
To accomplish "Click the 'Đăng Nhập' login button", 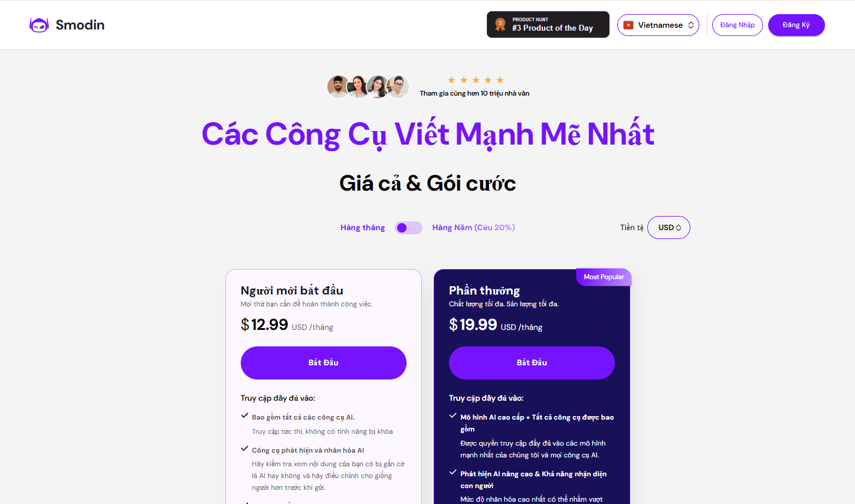I will click(738, 25).
